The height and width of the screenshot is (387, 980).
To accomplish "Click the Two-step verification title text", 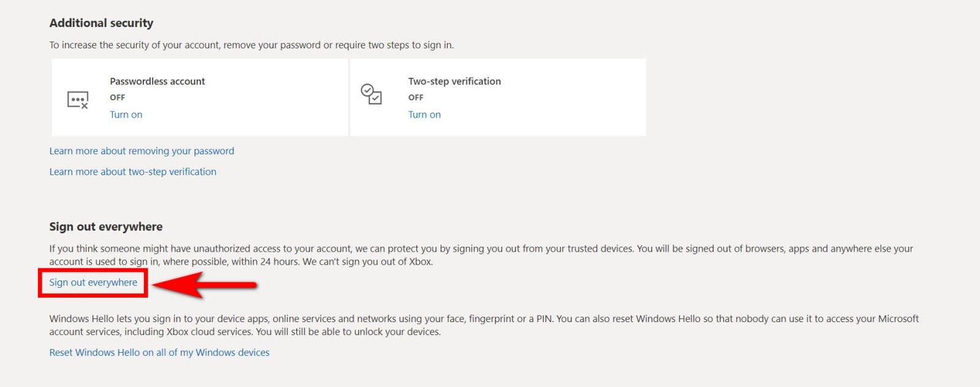I will (454, 81).
